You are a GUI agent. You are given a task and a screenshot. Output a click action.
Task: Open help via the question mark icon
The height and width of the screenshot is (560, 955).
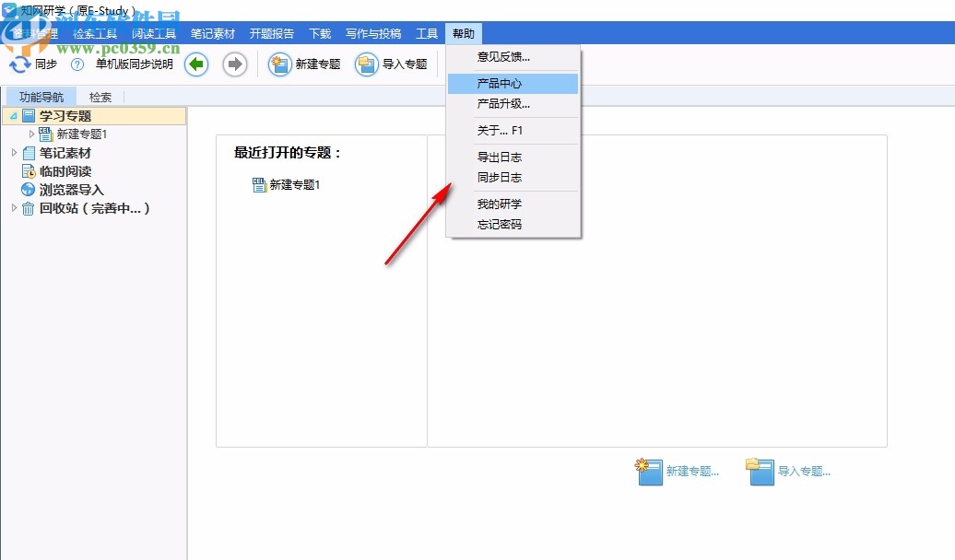(x=77, y=64)
